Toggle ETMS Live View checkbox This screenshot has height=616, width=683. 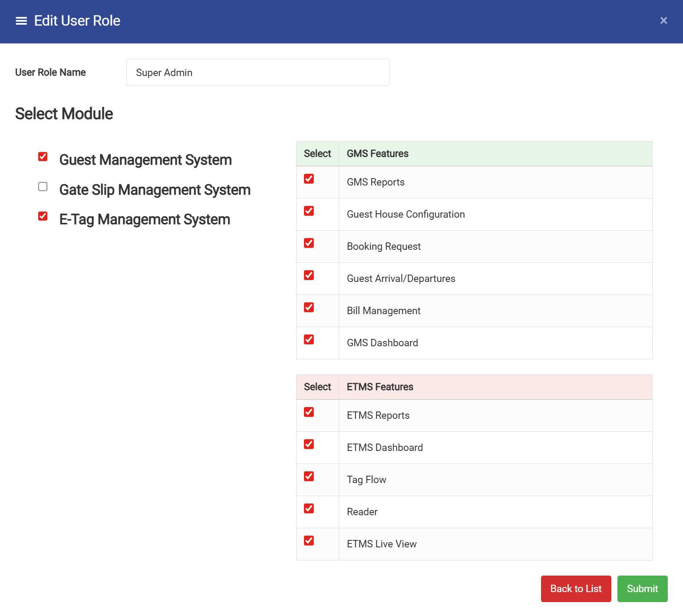309,541
